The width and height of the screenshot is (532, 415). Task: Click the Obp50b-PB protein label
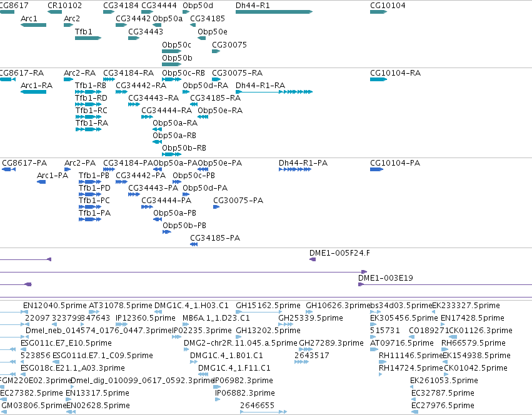coord(184,226)
